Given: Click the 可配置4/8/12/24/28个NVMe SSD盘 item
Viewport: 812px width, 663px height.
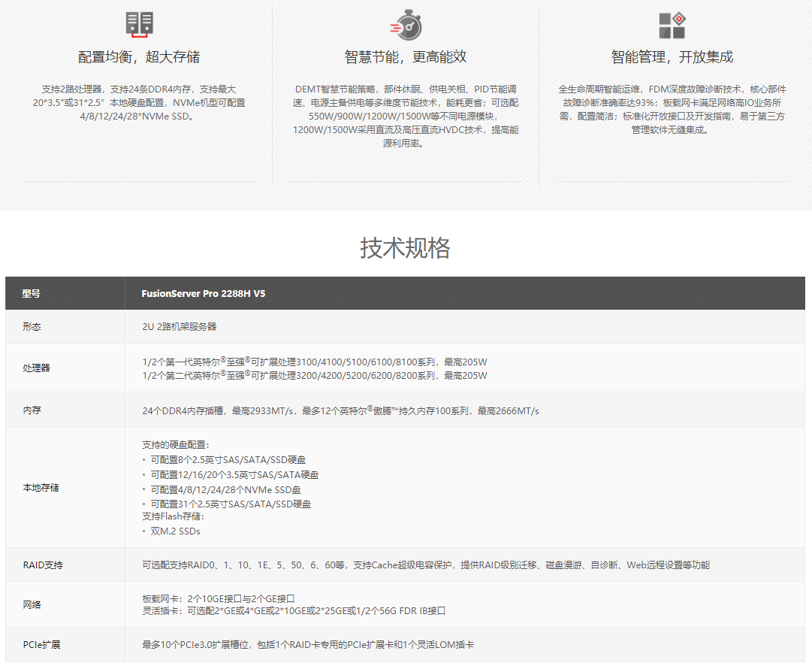Looking at the screenshot, I should 226,490.
